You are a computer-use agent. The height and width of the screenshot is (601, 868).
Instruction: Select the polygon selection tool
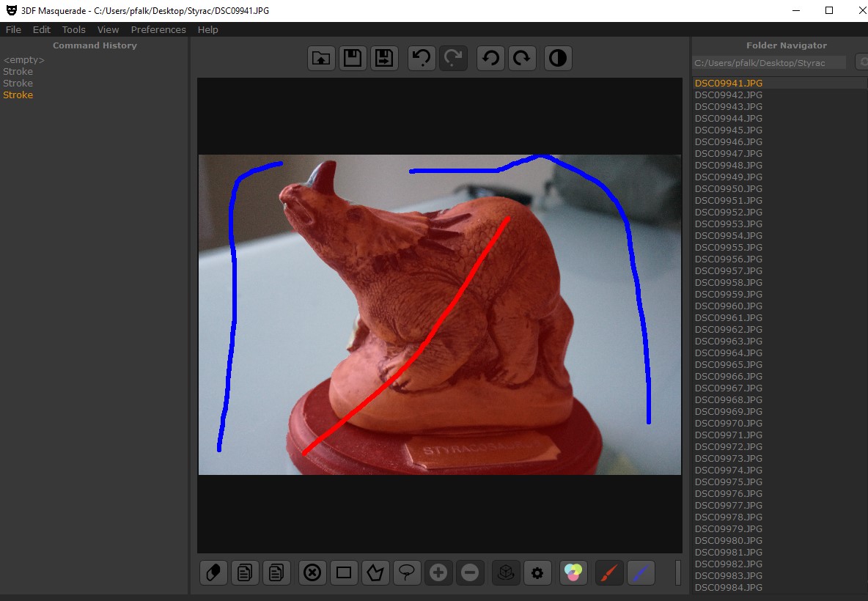tap(375, 572)
